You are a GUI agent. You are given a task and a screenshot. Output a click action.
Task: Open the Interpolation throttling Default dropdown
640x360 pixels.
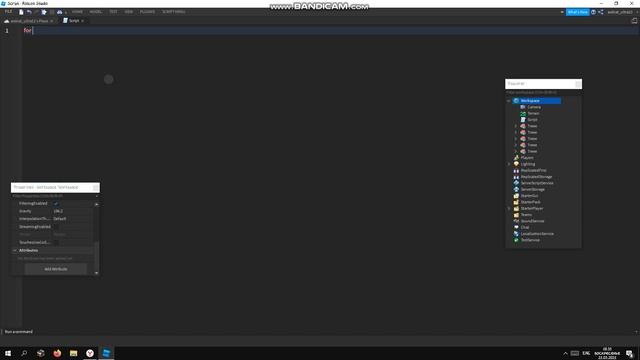click(72, 219)
